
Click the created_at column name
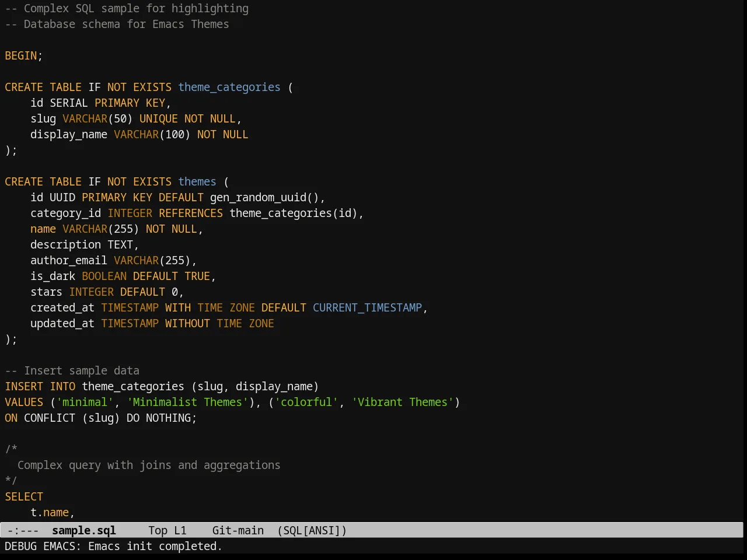(62, 307)
